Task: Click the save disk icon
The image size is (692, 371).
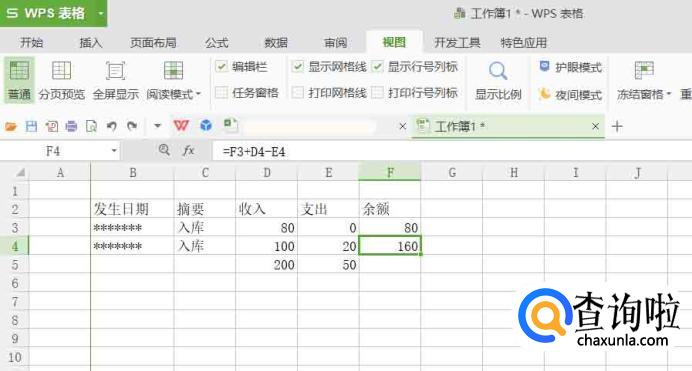Action: pos(31,127)
